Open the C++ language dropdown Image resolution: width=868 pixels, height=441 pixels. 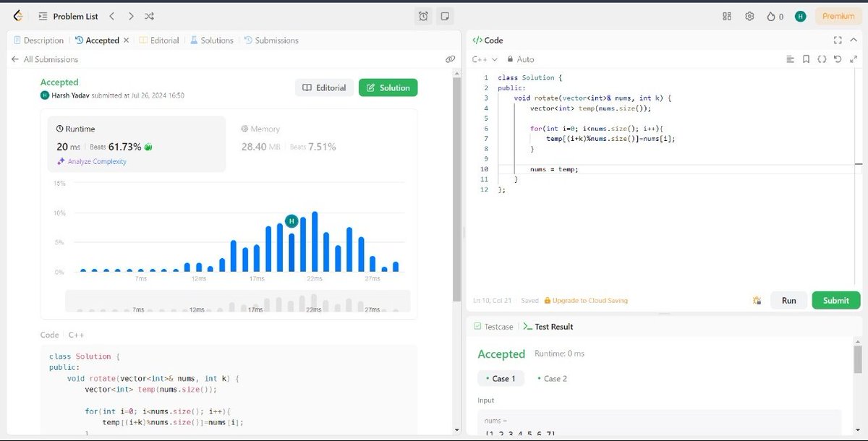point(482,59)
